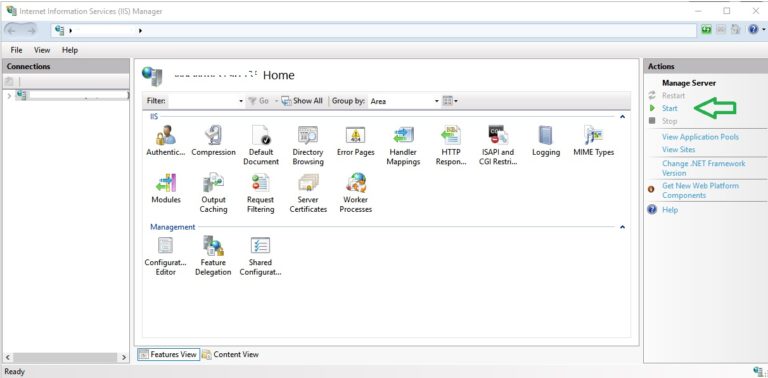Viewport: 768px width, 378px height.
Task: Switch to Features View tab
Action: 168,354
